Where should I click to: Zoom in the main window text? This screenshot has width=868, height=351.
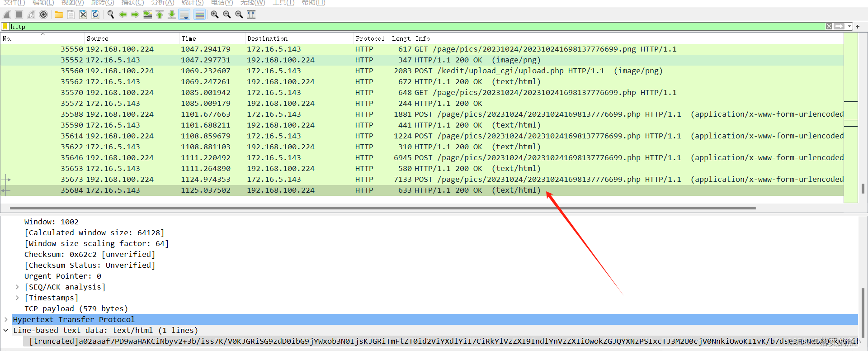215,14
